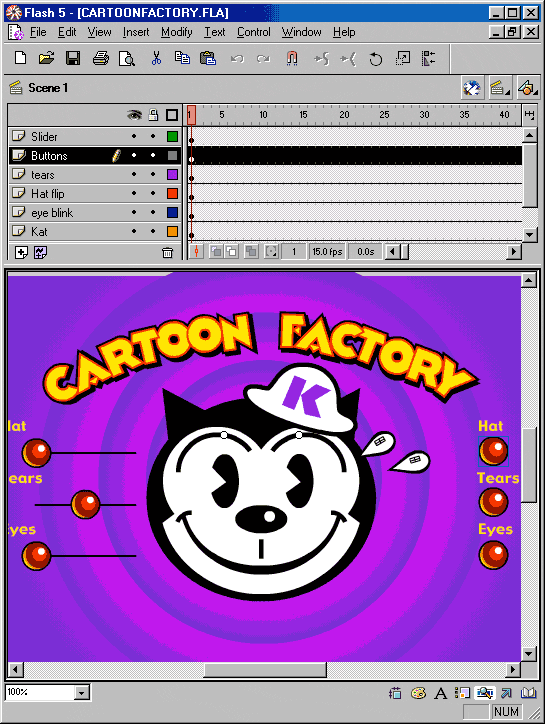Click the Add Layer icon
545x724 pixels.
point(21,252)
